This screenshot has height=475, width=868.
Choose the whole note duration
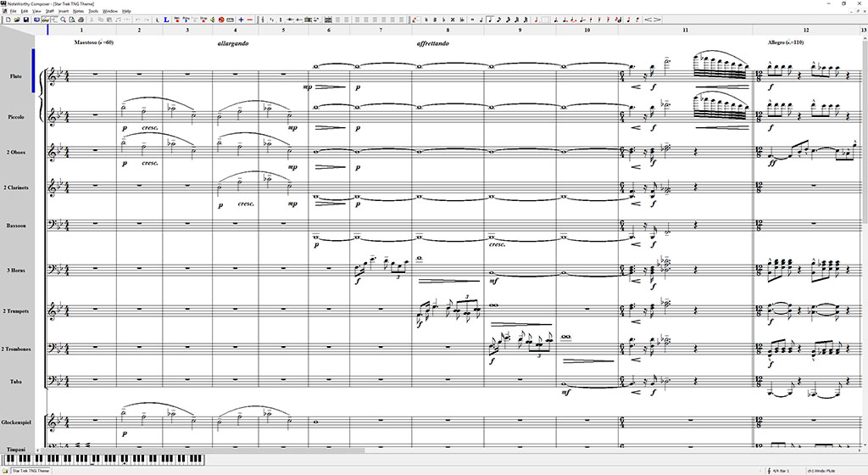click(472, 20)
